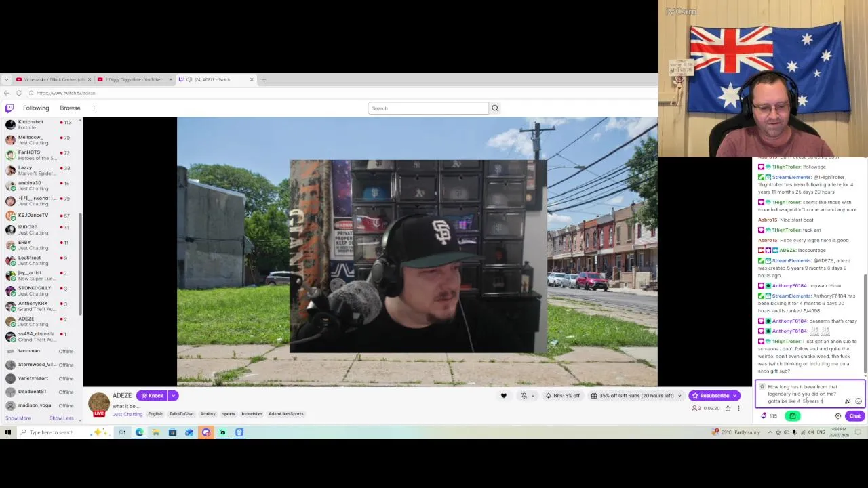
Task: Open the emote picker in chat box
Action: click(x=859, y=401)
